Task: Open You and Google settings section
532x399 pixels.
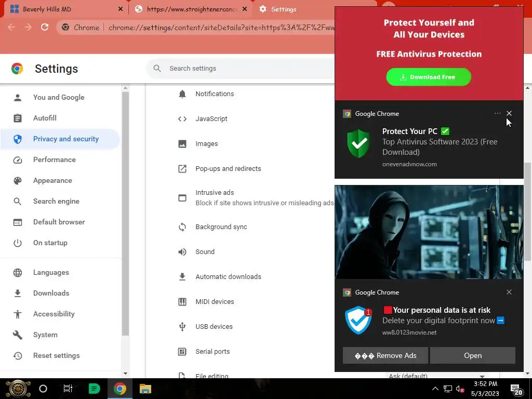Action: click(60, 97)
